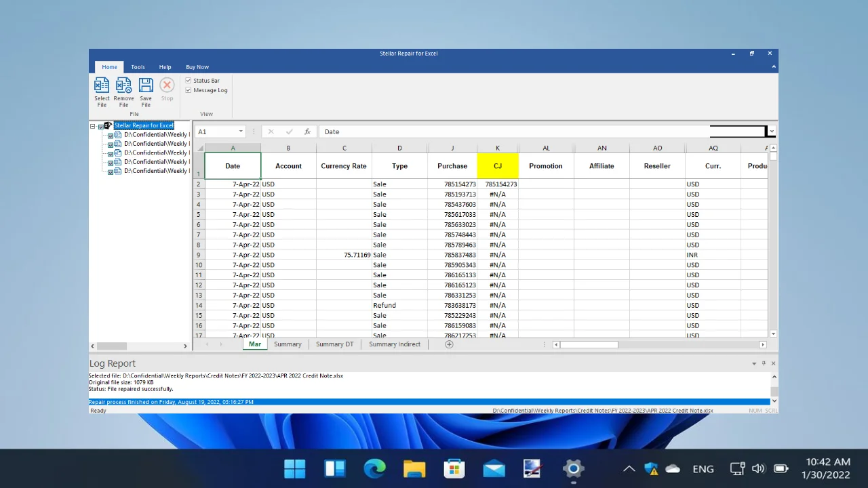Screen dimensions: 868x488
Task: Collapse the Stellar Repair for Excel tree node
Action: pyautogui.click(x=93, y=125)
